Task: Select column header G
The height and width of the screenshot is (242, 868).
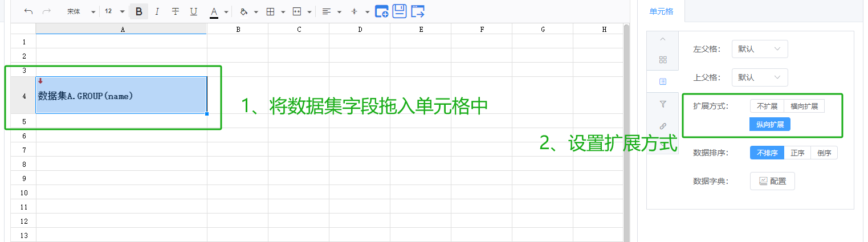Action: pos(543,29)
